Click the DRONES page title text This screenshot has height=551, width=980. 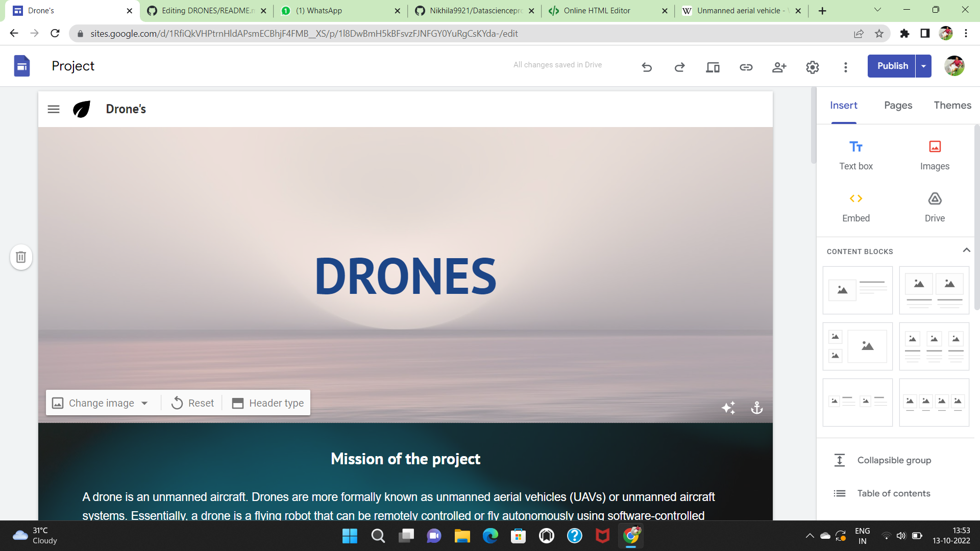tap(406, 276)
